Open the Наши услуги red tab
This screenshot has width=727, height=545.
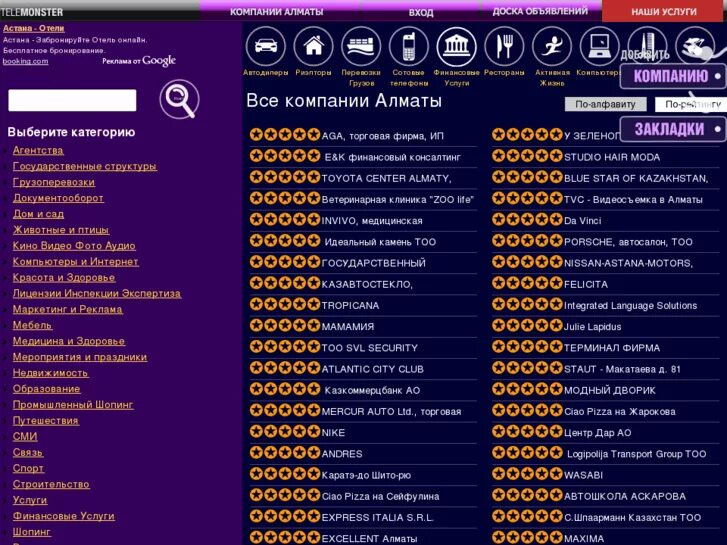663,12
